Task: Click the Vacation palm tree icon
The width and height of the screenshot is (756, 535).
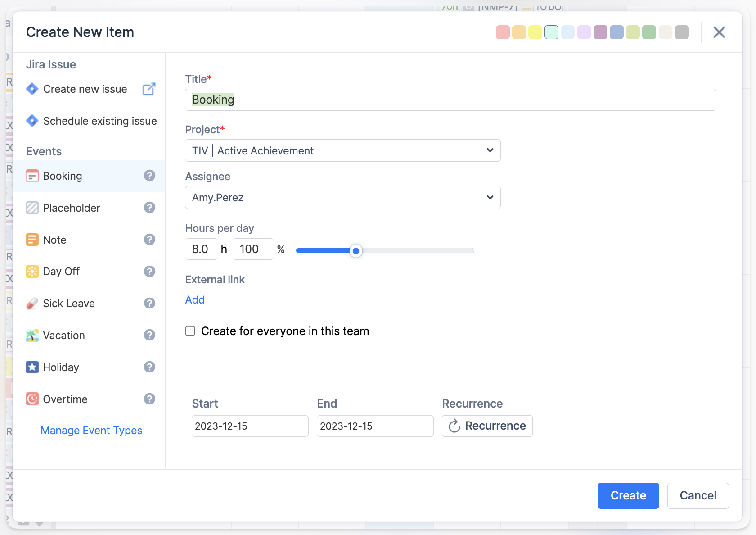Action: coord(32,336)
